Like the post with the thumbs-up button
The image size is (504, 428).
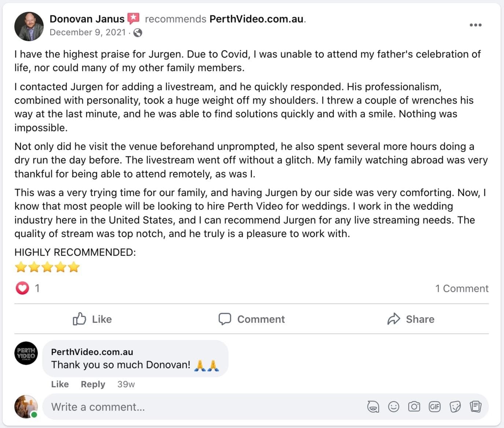coord(92,319)
